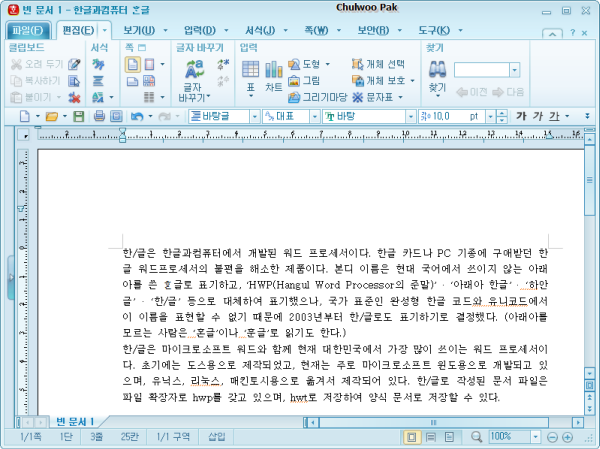600x449 pixels.
Task: Create a new document from toolbar
Action: coord(24,116)
